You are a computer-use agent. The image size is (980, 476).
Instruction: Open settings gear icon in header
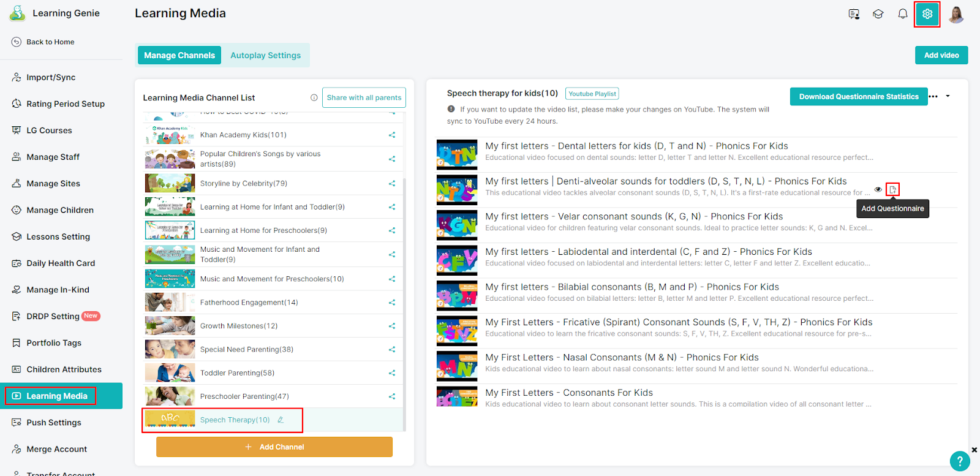tap(927, 14)
